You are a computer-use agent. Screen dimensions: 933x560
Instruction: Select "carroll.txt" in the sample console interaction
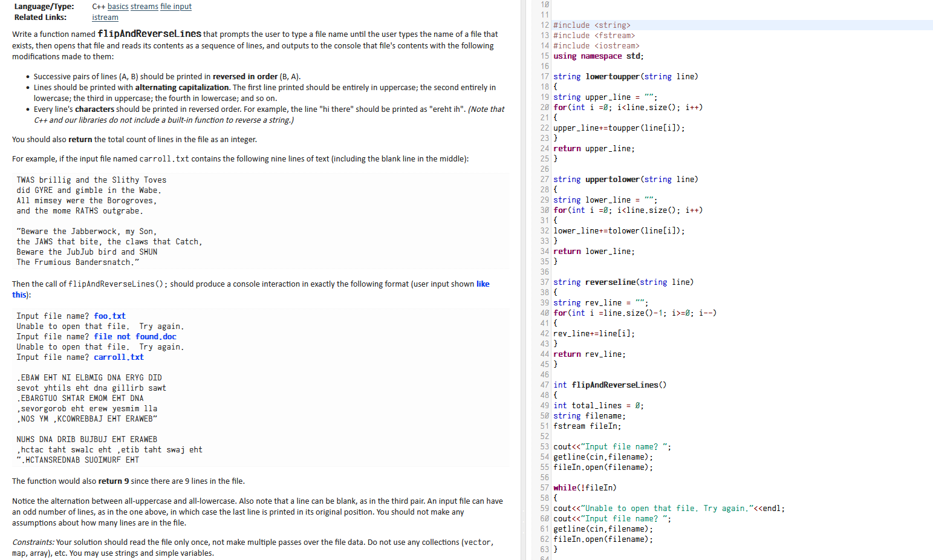pyautogui.click(x=119, y=357)
